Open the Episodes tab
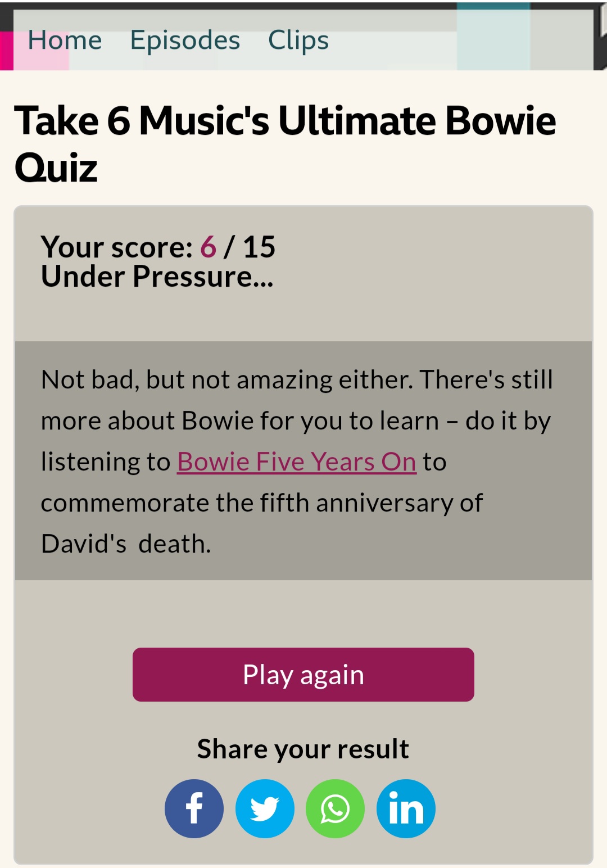The height and width of the screenshot is (868, 607). click(x=185, y=40)
